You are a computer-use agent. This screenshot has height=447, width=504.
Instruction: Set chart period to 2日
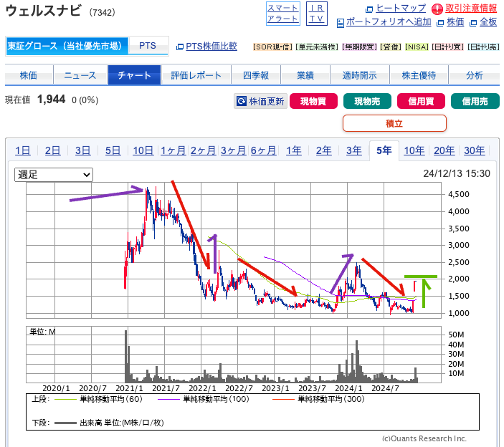tap(53, 150)
